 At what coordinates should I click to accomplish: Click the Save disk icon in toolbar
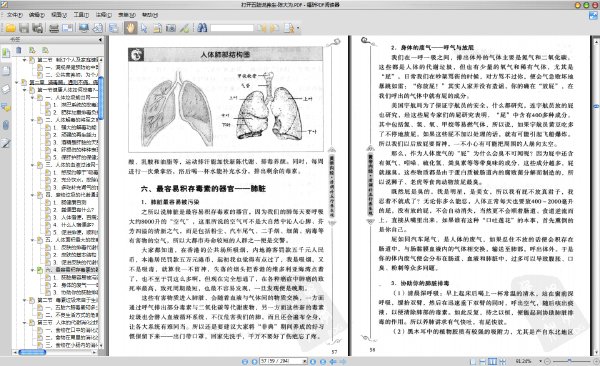point(24,28)
